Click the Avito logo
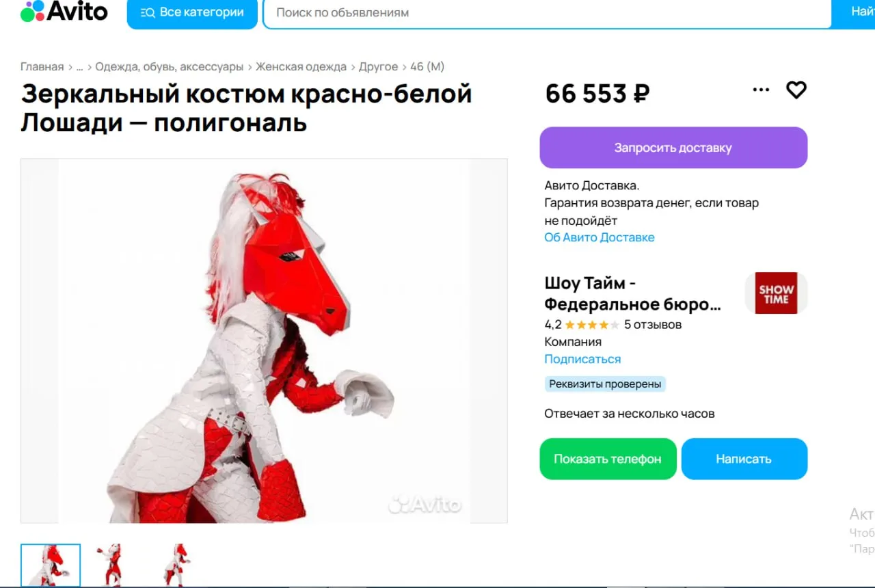 pos(64,11)
